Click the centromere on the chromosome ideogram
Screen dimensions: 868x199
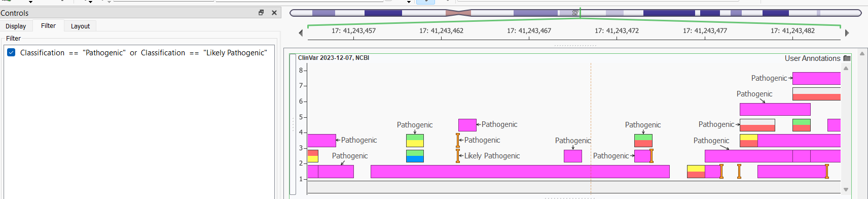458,13
